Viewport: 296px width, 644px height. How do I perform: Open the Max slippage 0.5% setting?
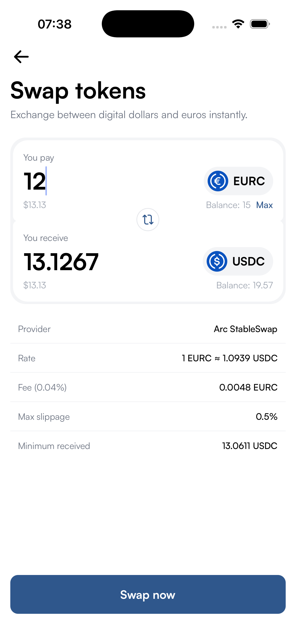point(148,417)
